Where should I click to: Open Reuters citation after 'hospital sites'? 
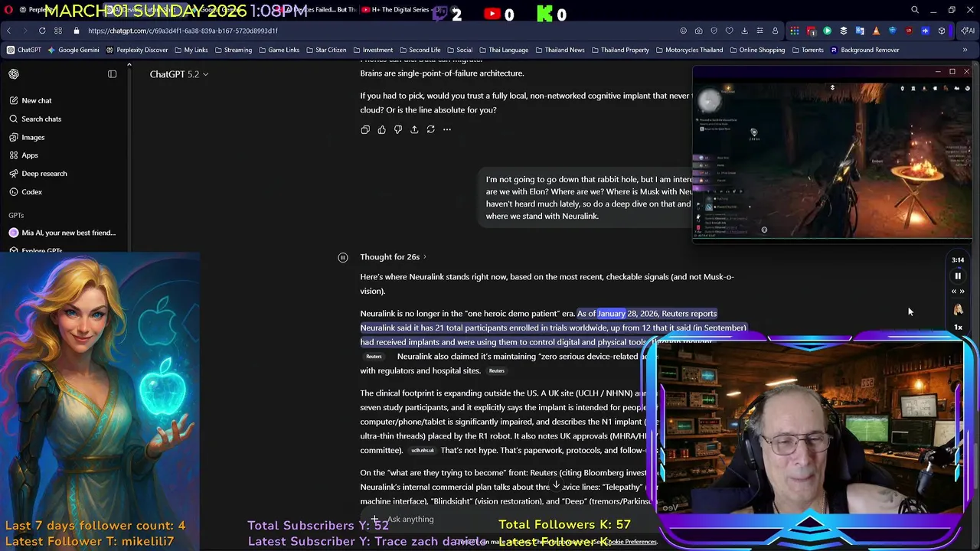(x=497, y=371)
